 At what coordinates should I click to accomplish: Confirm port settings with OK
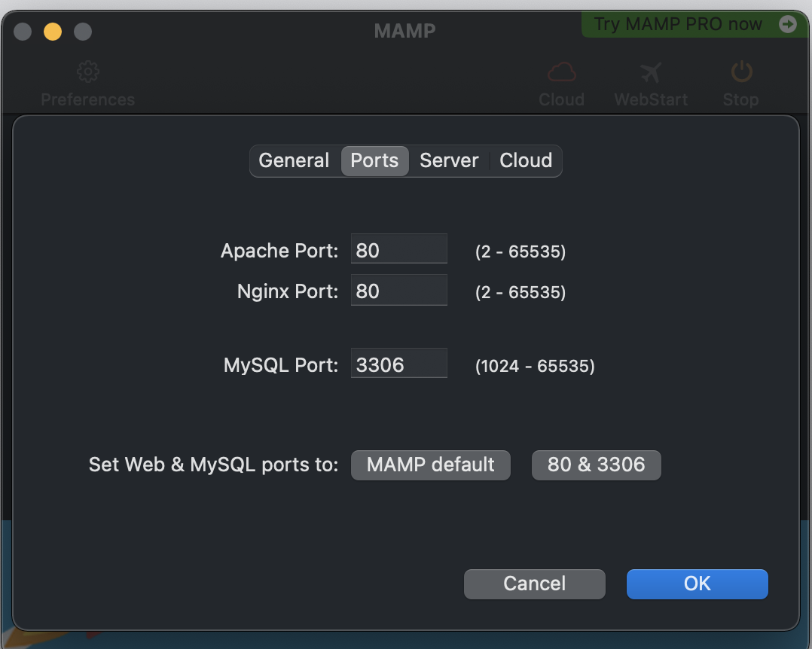[697, 584]
